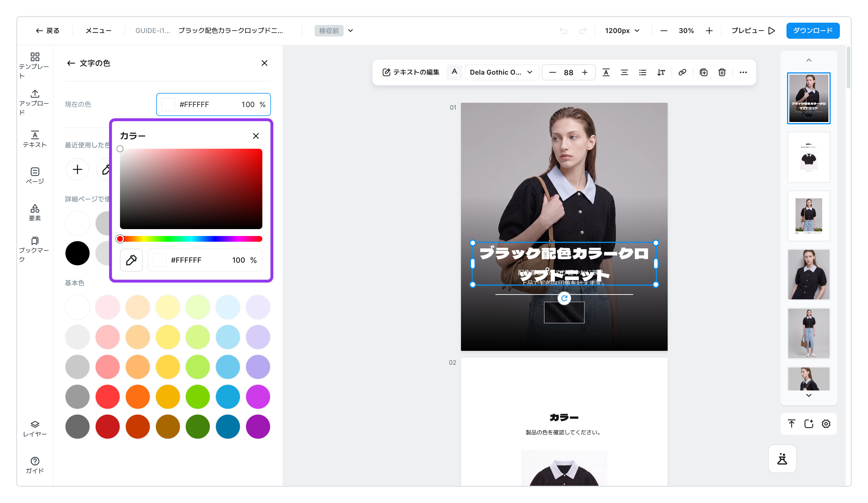Click the list formatting icon in toolbar
Viewport: 868px width, 503px height.
pyautogui.click(x=642, y=72)
